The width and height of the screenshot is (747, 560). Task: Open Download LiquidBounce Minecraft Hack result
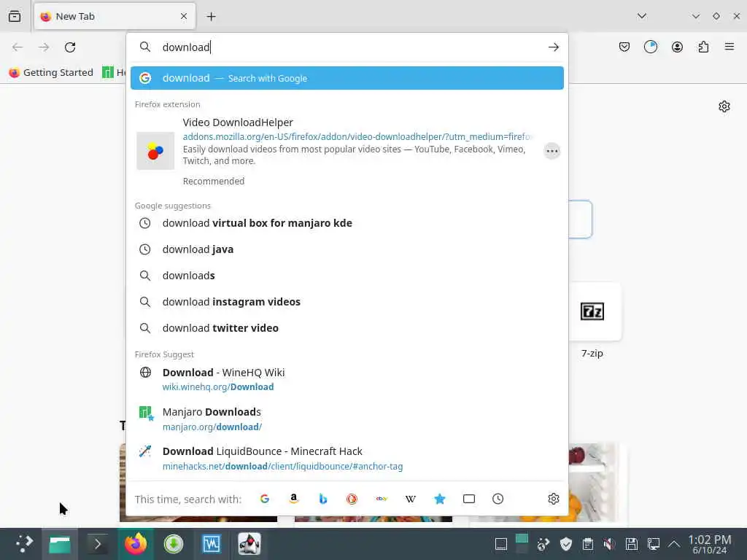click(x=347, y=459)
